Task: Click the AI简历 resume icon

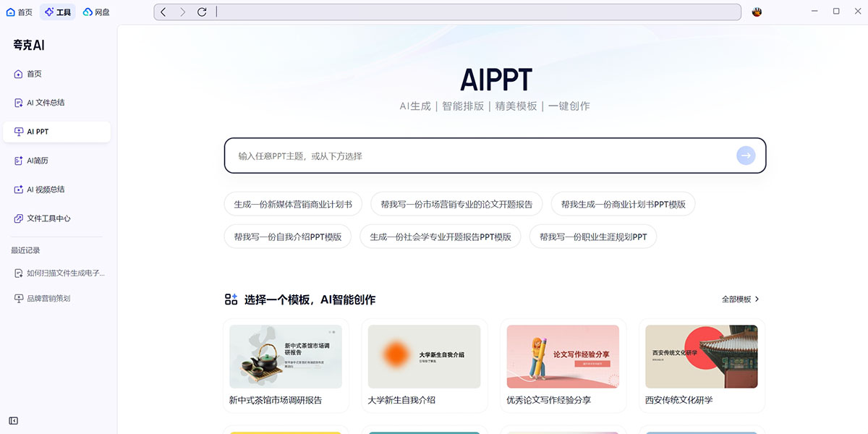Action: point(19,161)
